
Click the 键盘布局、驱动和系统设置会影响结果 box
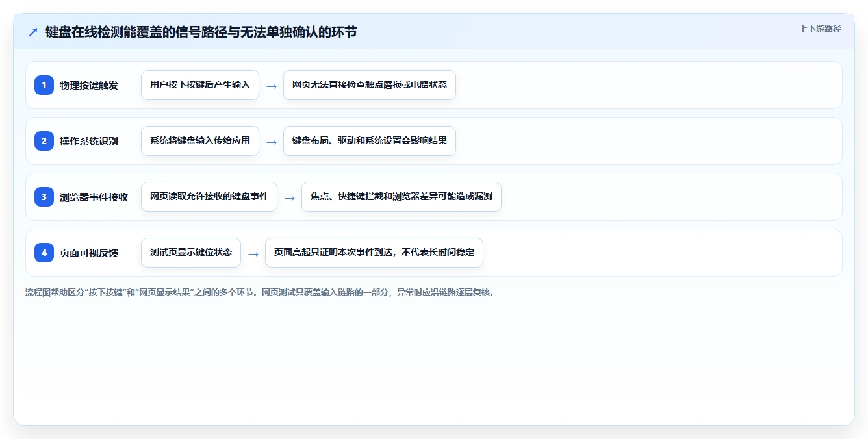coord(370,141)
